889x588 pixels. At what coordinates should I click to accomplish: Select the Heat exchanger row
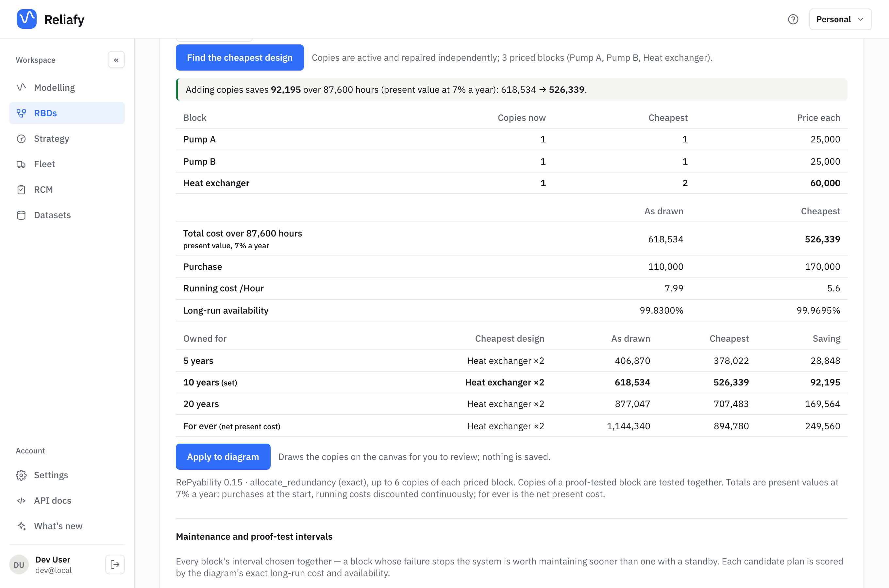click(x=512, y=183)
